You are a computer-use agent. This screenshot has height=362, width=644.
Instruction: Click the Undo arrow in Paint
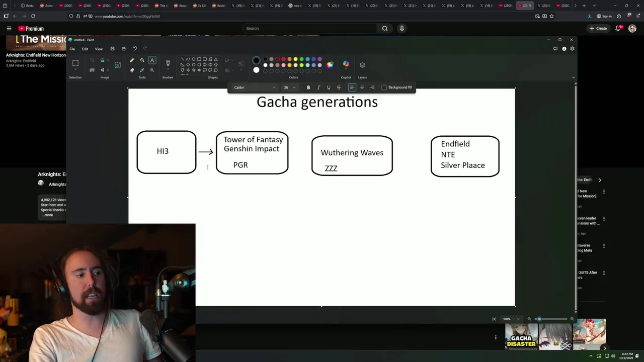pyautogui.click(x=135, y=49)
